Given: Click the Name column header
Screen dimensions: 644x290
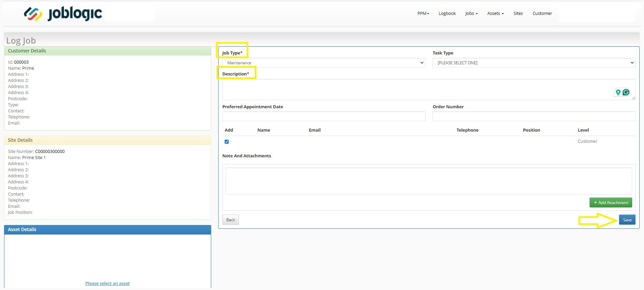Looking at the screenshot, I should pyautogui.click(x=264, y=130).
